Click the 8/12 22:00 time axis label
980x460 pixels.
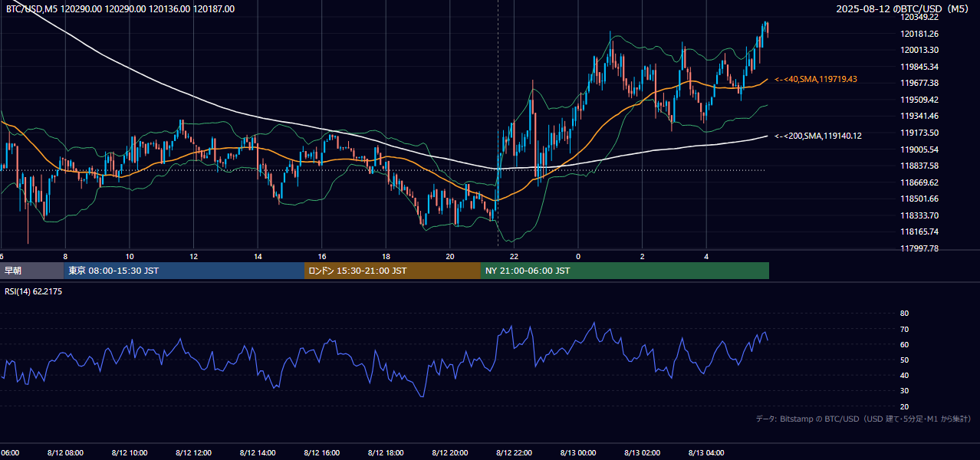pyautogui.click(x=515, y=452)
